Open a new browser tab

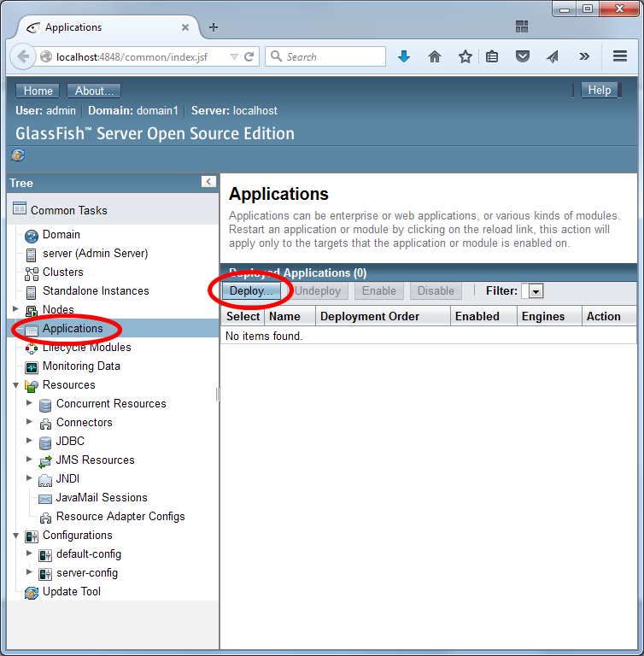(214, 27)
